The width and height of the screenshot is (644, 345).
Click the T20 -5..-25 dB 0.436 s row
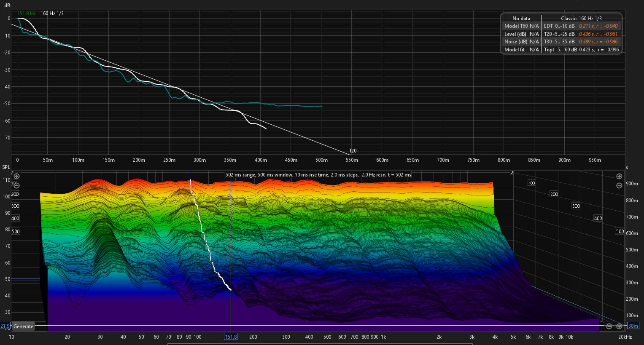point(582,34)
